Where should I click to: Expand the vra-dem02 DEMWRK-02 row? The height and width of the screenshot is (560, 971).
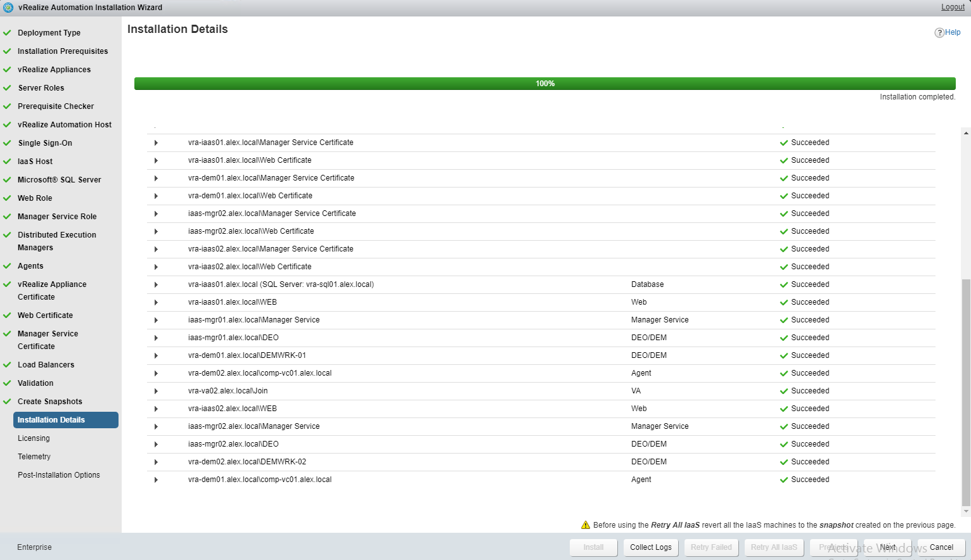[x=156, y=462]
